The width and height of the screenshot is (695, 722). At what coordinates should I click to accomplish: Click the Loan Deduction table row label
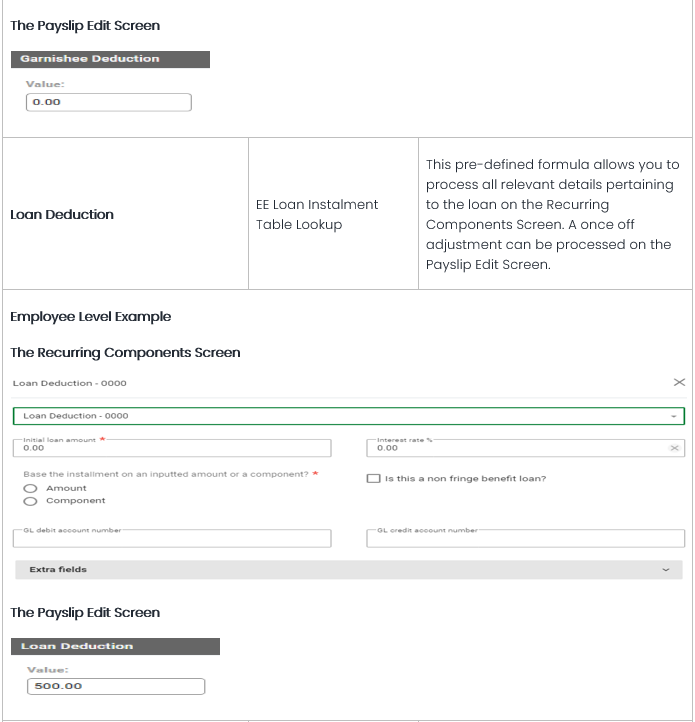[x=62, y=214]
